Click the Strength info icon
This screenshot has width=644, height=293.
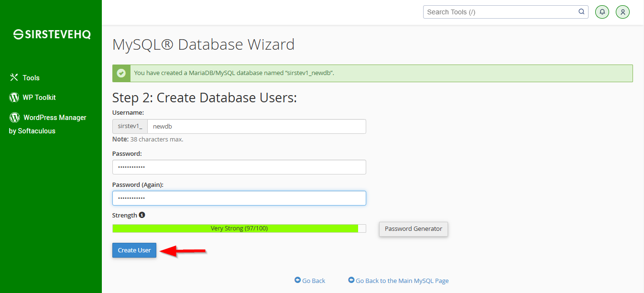point(142,215)
